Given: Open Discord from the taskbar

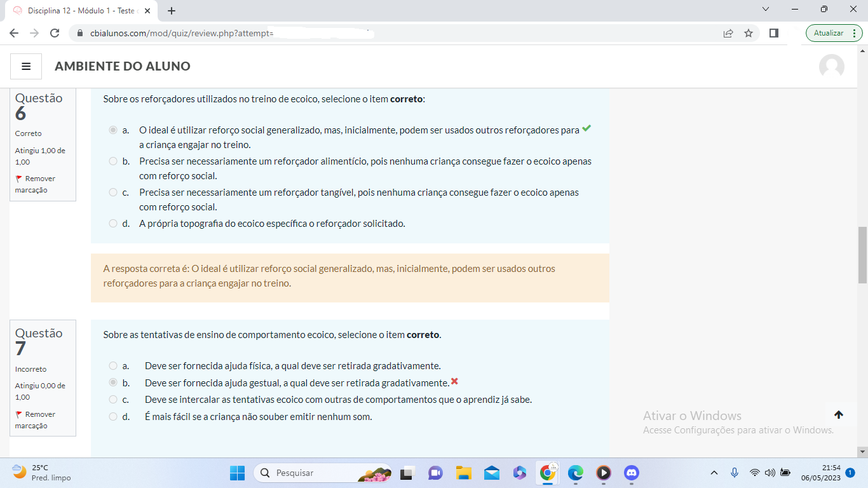Looking at the screenshot, I should (x=631, y=473).
